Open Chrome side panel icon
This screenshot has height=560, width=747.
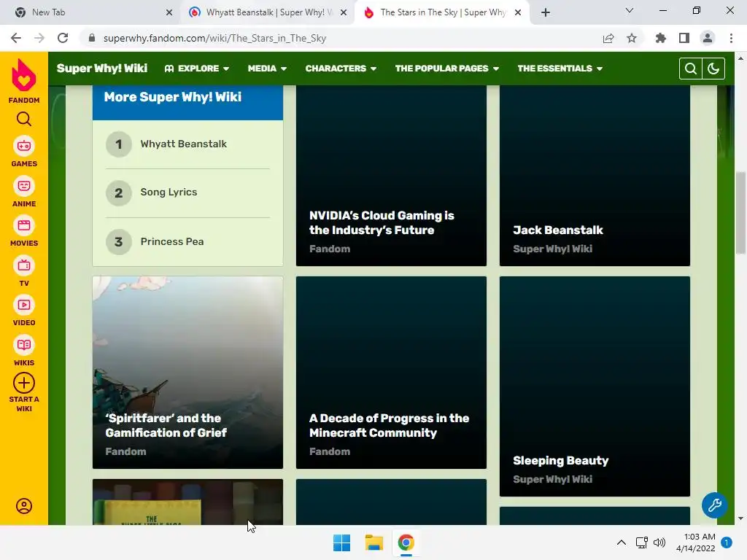point(684,38)
